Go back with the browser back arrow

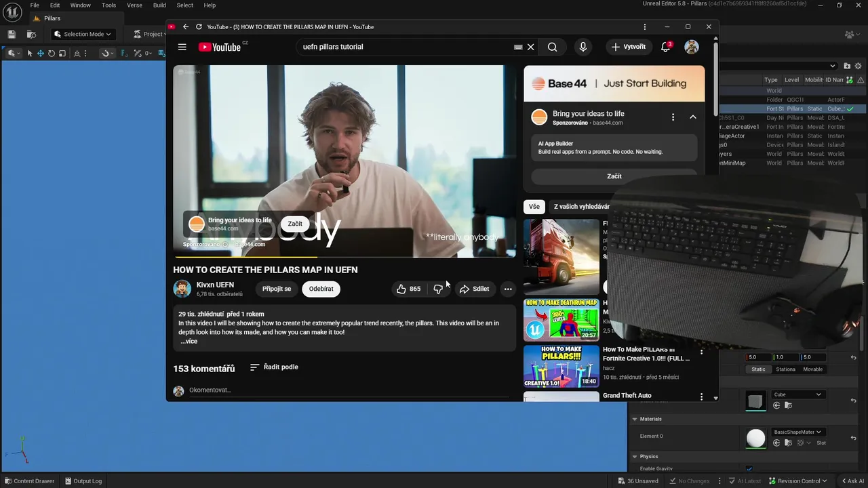(186, 26)
